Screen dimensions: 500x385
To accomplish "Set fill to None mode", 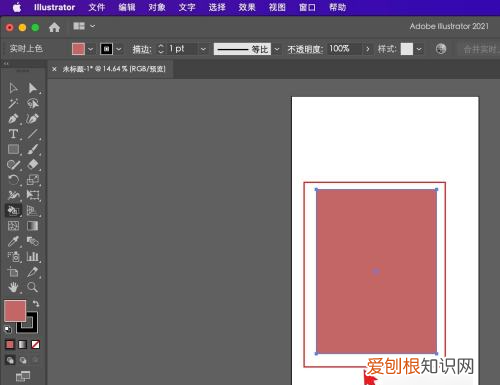I will [35, 344].
